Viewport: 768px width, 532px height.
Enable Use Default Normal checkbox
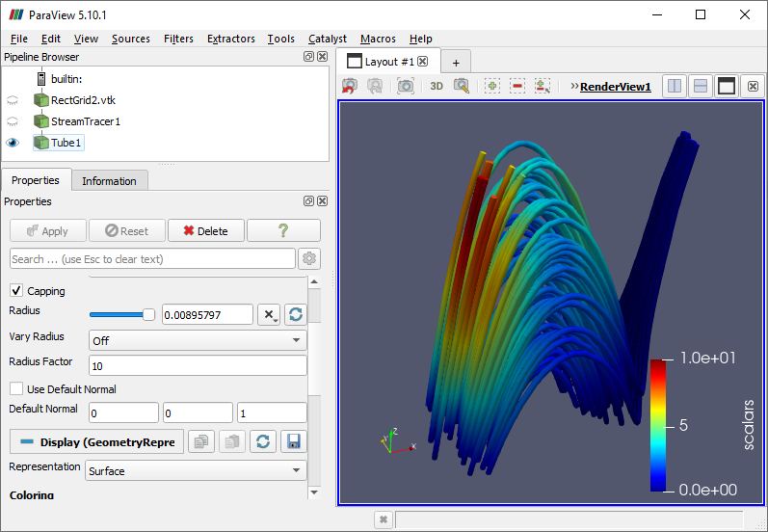coord(16,389)
